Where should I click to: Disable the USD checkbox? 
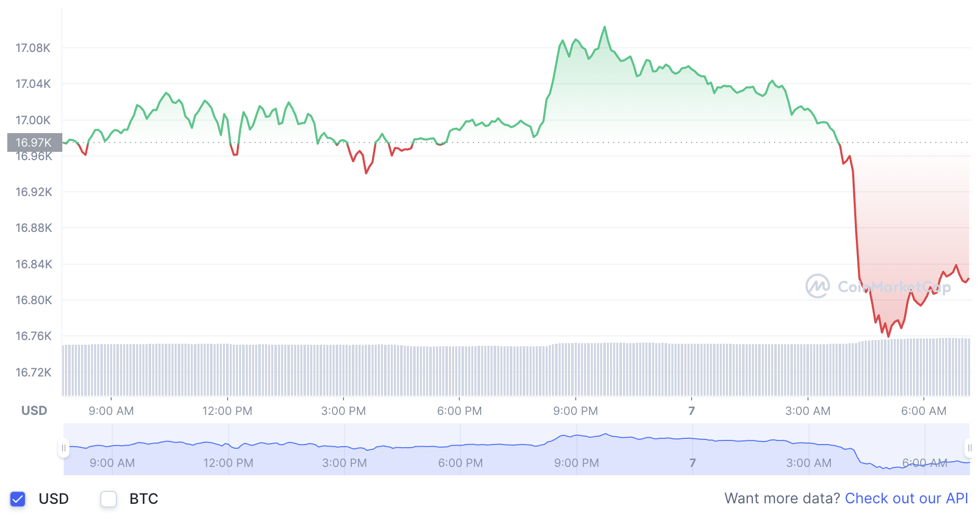click(x=18, y=499)
